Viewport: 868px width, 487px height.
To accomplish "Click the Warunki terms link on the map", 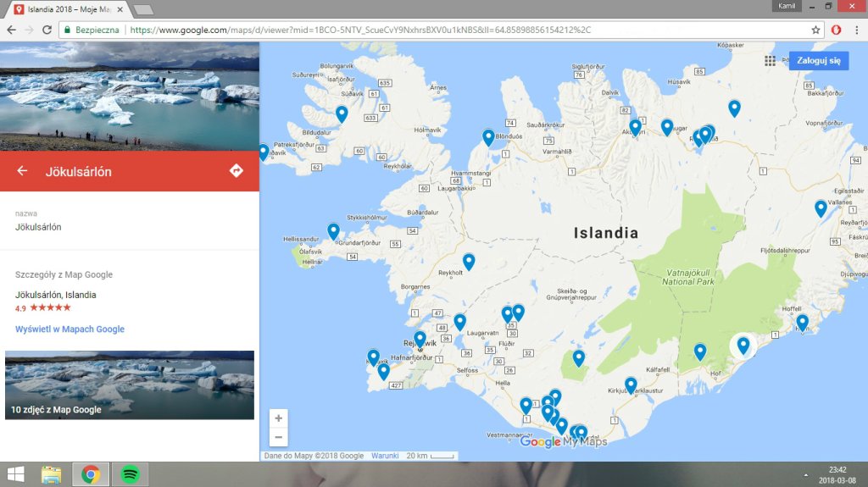I will coord(385,456).
